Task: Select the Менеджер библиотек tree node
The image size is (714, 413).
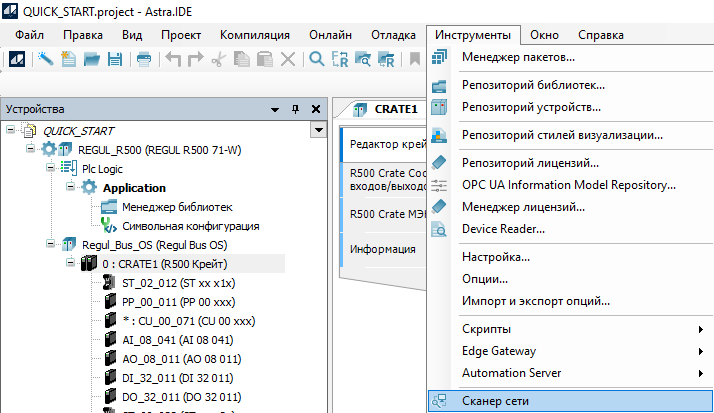Action: [177, 207]
